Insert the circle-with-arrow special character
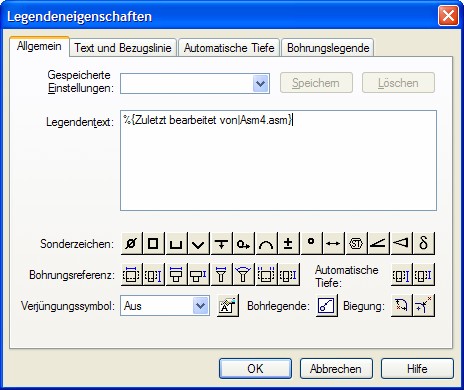This screenshot has height=390, width=464. pyautogui.click(x=244, y=244)
